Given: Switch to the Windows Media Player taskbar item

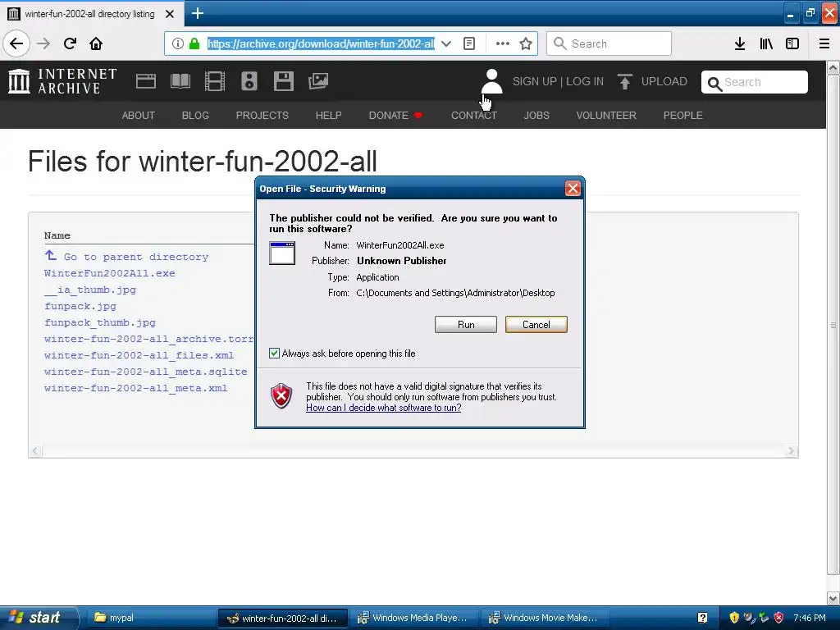Looking at the screenshot, I should 413,618.
